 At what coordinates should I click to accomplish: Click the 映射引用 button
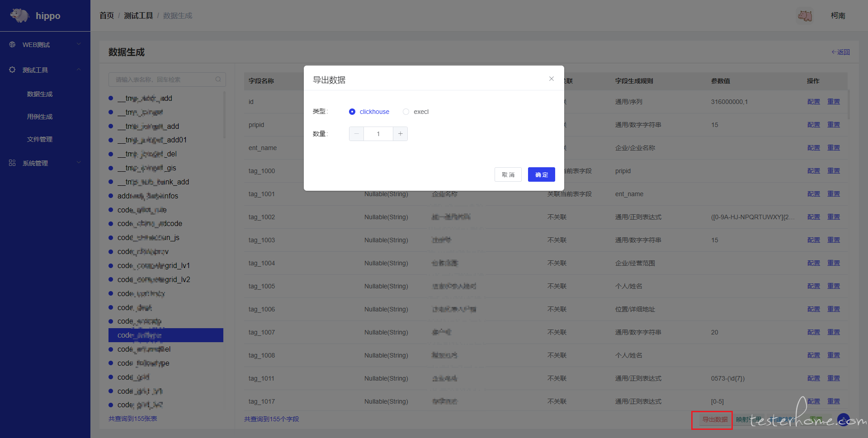[x=748, y=419]
